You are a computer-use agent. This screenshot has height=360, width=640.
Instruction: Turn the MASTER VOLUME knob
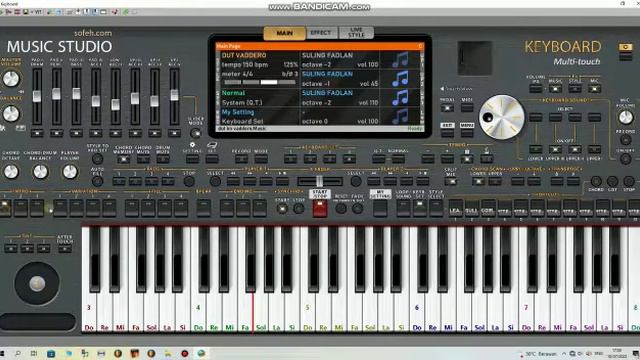tap(11, 79)
